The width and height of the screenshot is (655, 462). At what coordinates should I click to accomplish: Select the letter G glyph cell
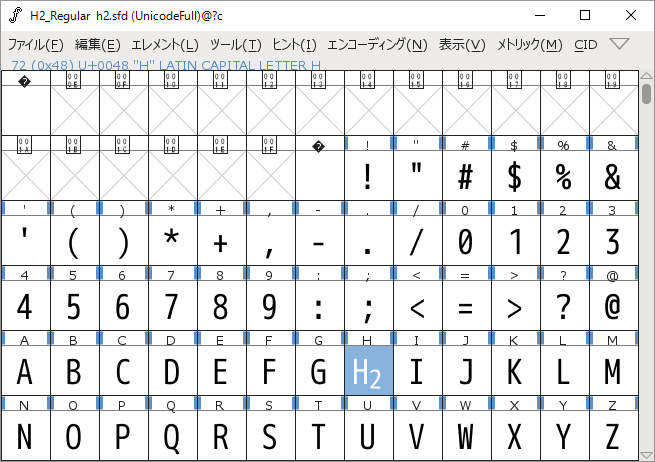coord(320,371)
